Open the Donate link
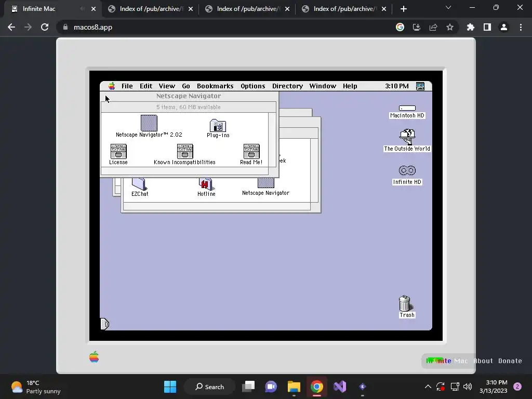 [510, 361]
